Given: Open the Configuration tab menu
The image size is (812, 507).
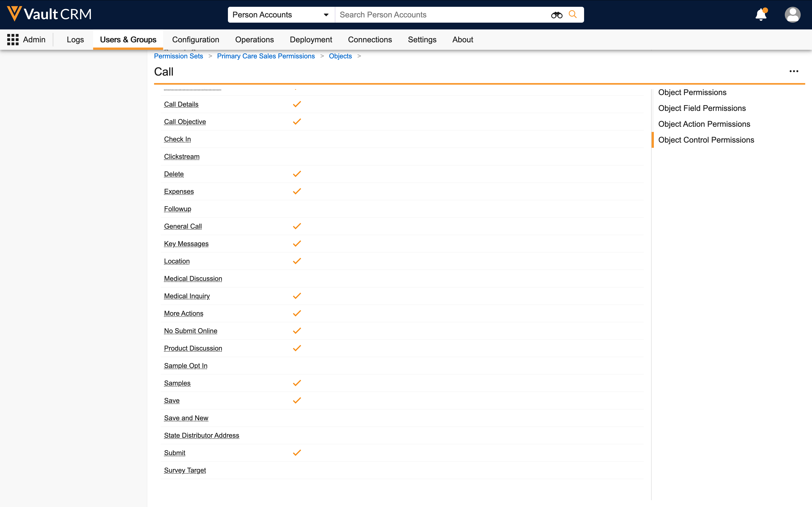Looking at the screenshot, I should (195, 40).
